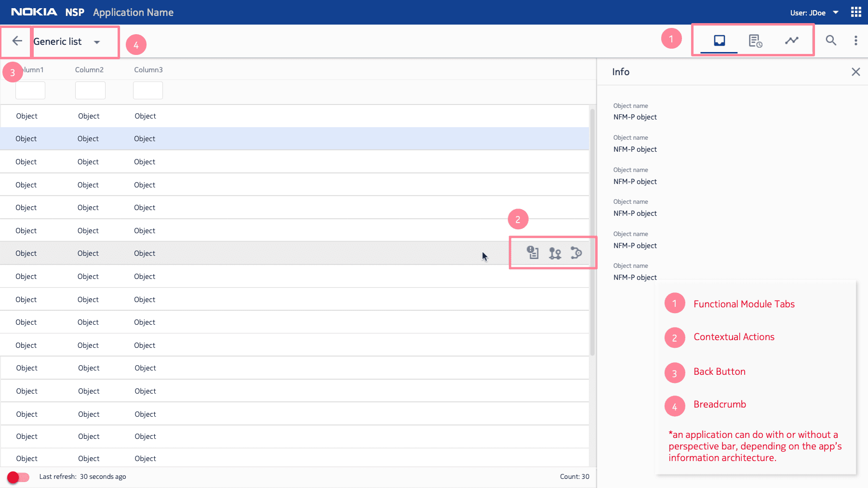
Task: Click the network path contextual action icon
Action: (x=576, y=252)
